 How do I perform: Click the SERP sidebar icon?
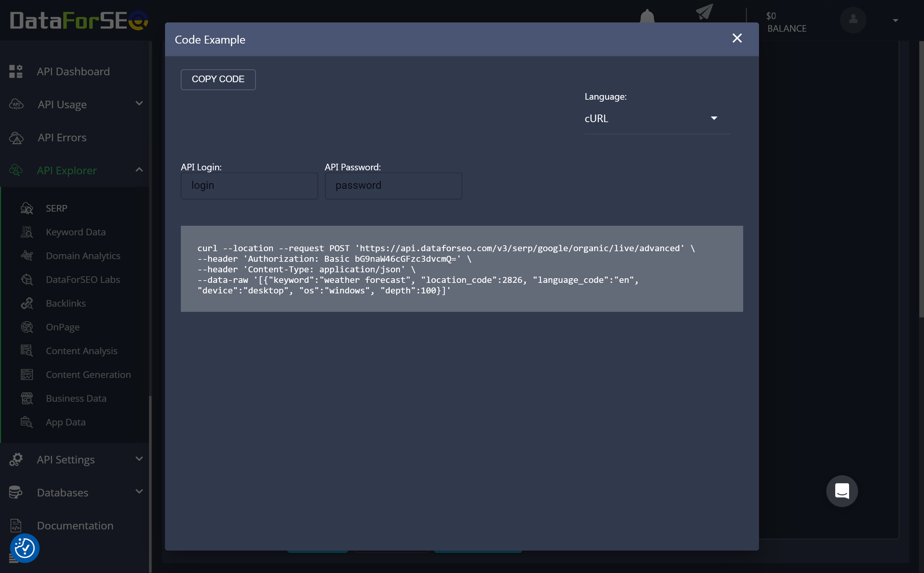coord(27,208)
